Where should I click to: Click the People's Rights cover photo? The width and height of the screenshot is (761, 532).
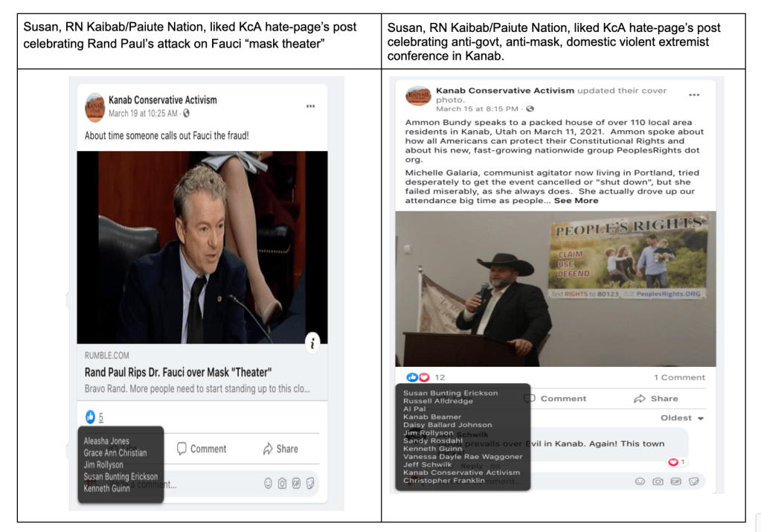pyautogui.click(x=555, y=289)
